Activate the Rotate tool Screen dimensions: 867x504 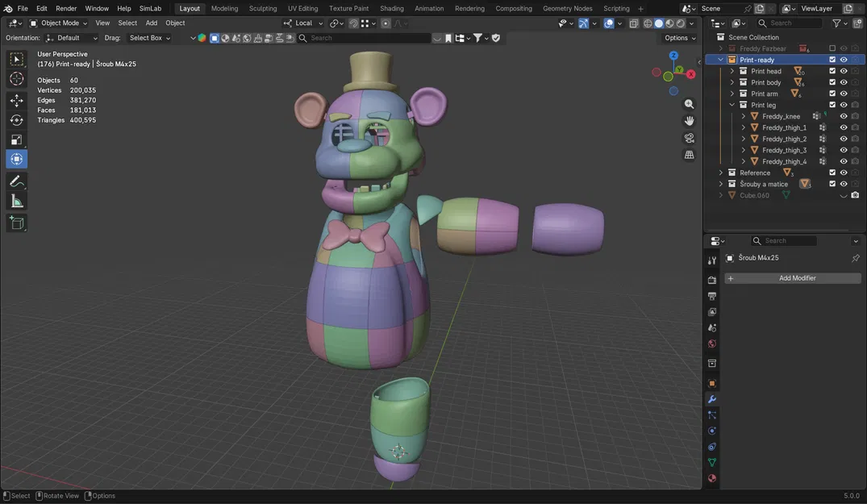point(16,119)
